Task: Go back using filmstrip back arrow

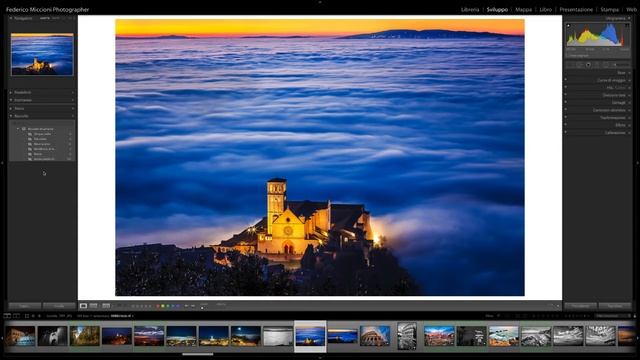Action: click(33, 316)
